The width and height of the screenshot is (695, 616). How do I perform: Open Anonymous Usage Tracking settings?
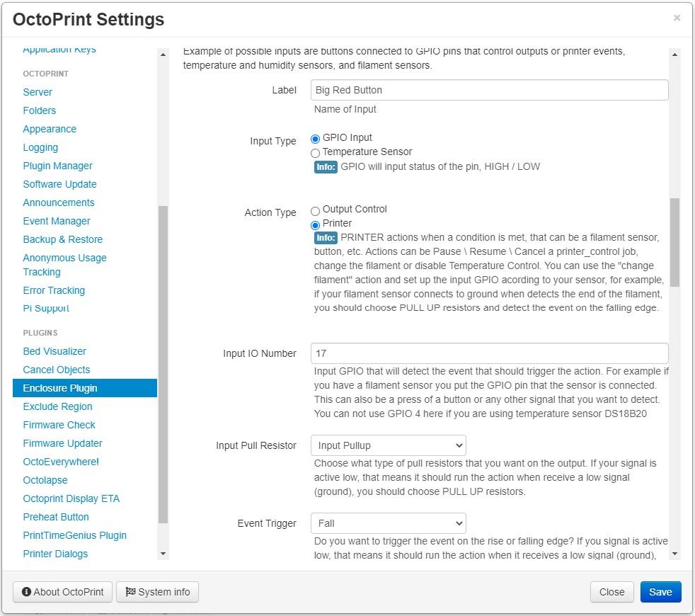64,265
